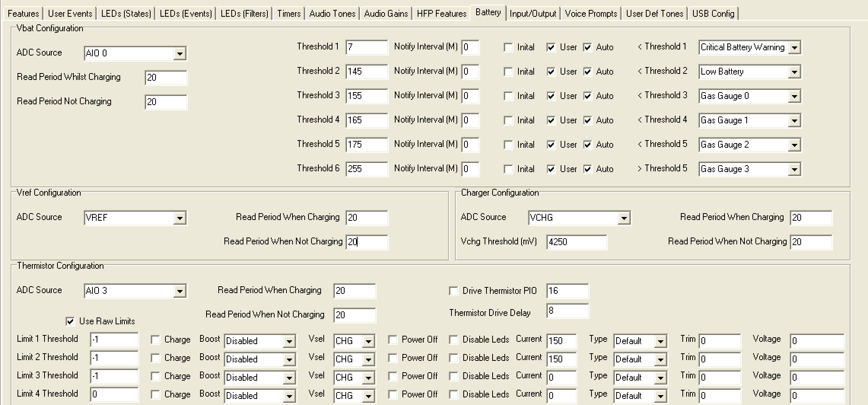Open the Critical Battery Warning event dropdown
Viewport: 868px width, 405px height.
tap(794, 48)
